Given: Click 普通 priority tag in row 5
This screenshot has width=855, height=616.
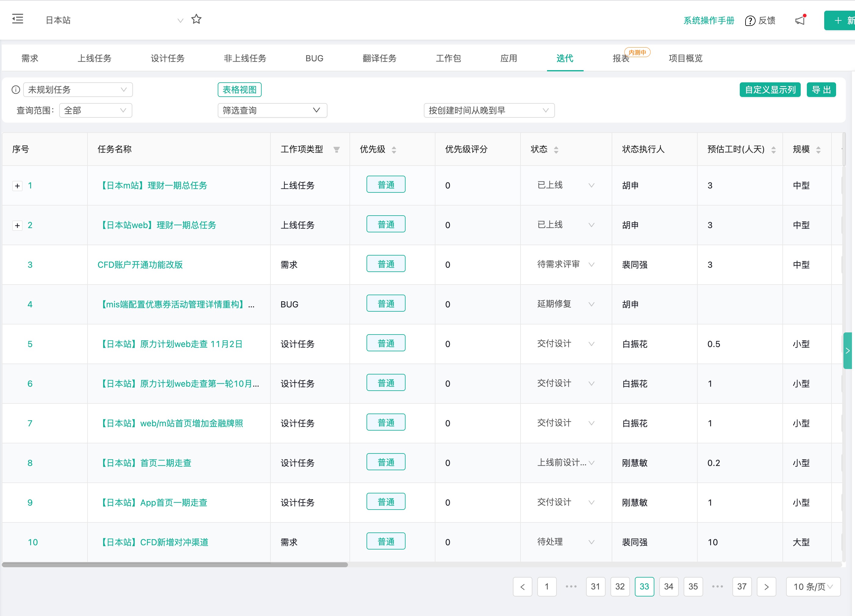Looking at the screenshot, I should pyautogui.click(x=386, y=343).
